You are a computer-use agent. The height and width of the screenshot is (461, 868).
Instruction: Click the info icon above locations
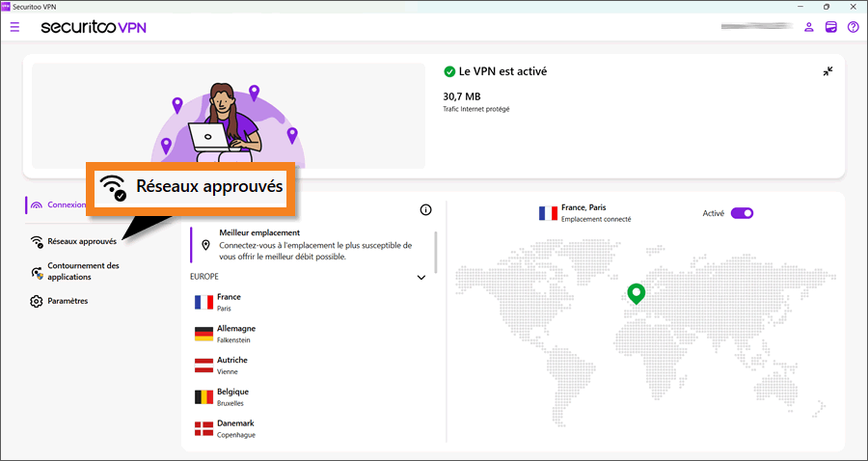[x=425, y=209]
